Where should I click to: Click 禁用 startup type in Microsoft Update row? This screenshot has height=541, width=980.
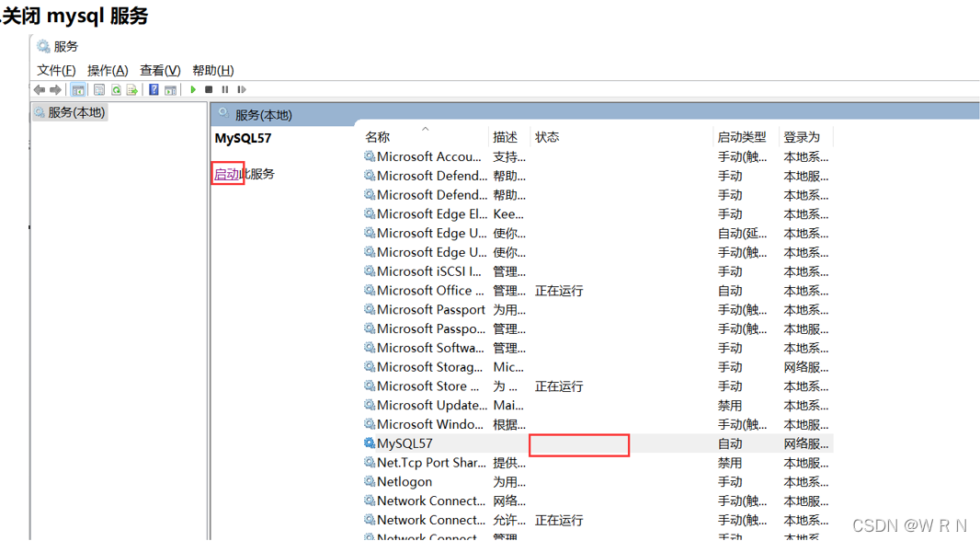coord(730,405)
